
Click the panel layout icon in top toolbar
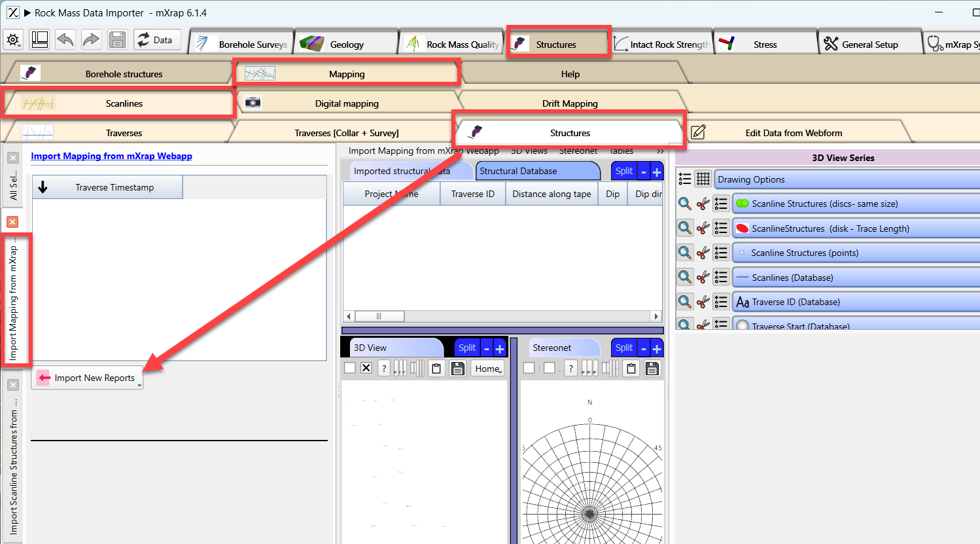click(39, 40)
